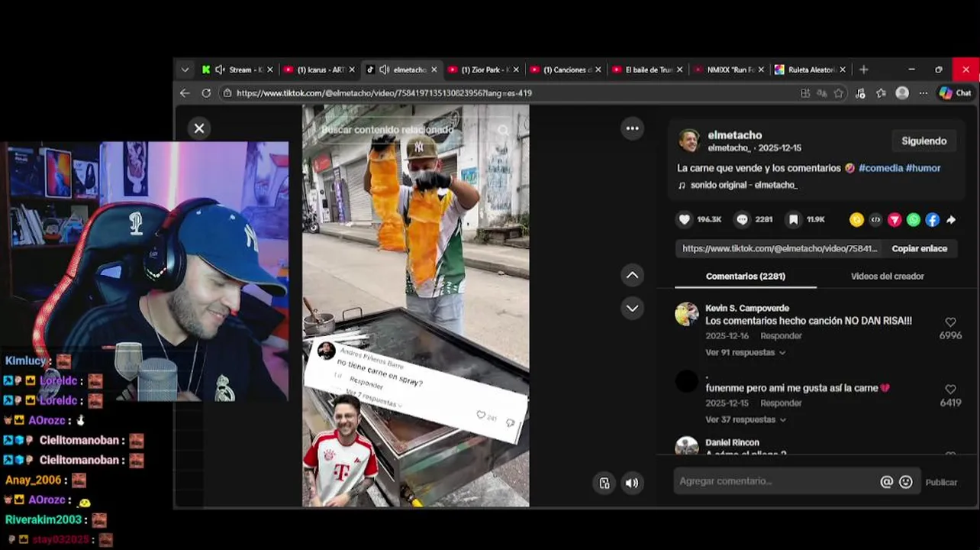Click the yellow repost icon
This screenshot has height=550, width=980.
click(856, 220)
